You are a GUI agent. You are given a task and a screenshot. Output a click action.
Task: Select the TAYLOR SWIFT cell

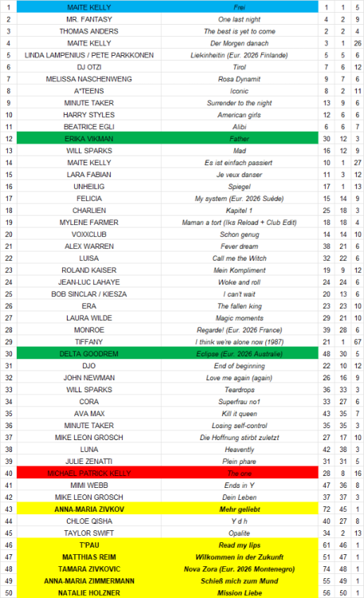tap(88, 533)
